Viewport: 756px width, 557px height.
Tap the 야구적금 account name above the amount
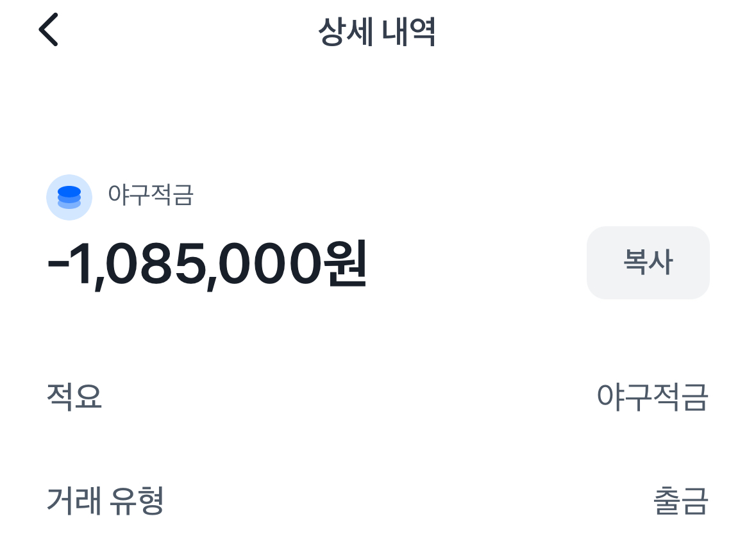tap(151, 195)
